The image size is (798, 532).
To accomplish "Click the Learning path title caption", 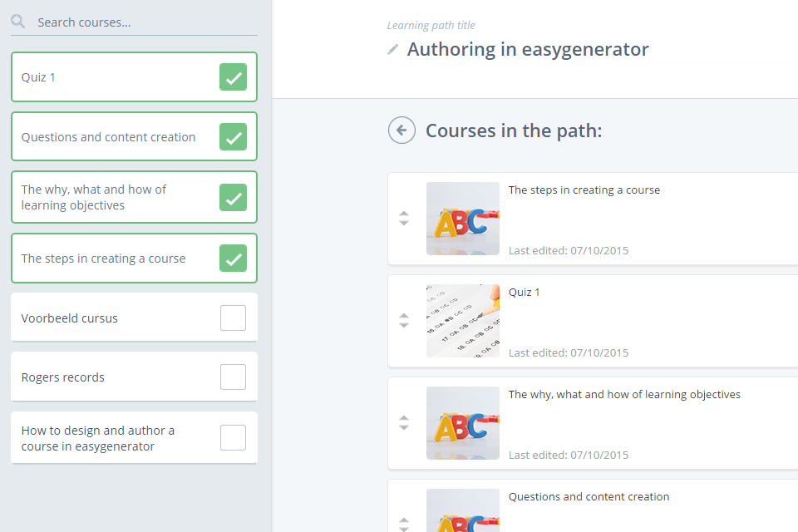I will [431, 26].
